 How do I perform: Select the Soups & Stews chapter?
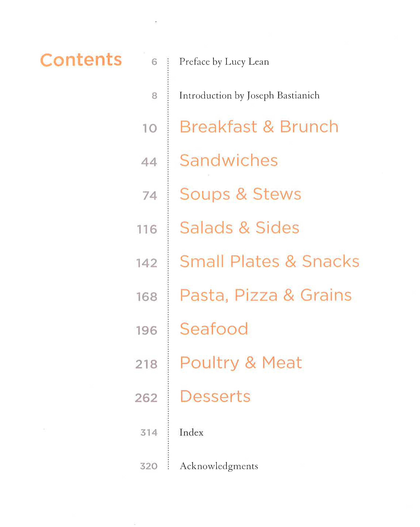tap(240, 194)
